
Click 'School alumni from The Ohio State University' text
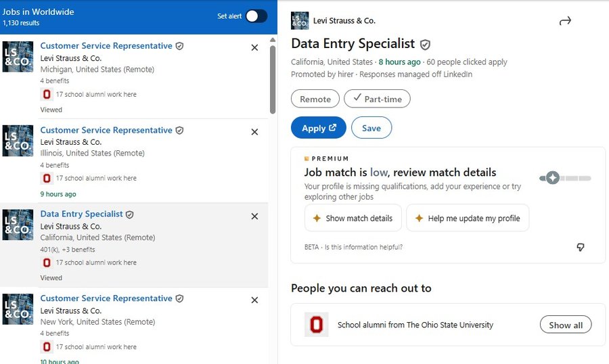415,325
